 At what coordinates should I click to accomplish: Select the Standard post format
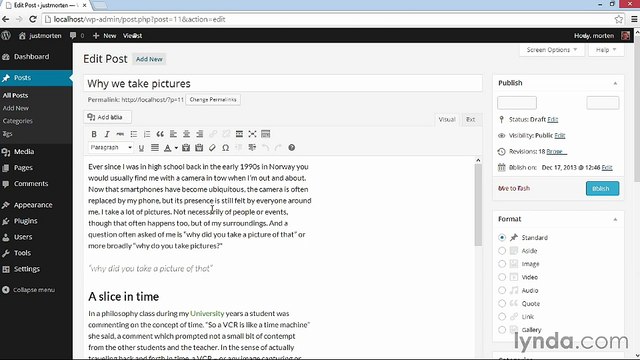pos(502,238)
